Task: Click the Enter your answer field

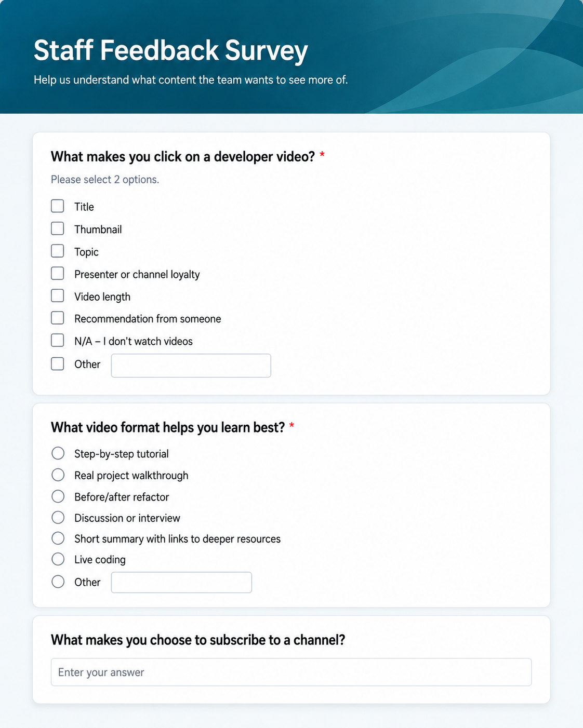Action: 291,672
